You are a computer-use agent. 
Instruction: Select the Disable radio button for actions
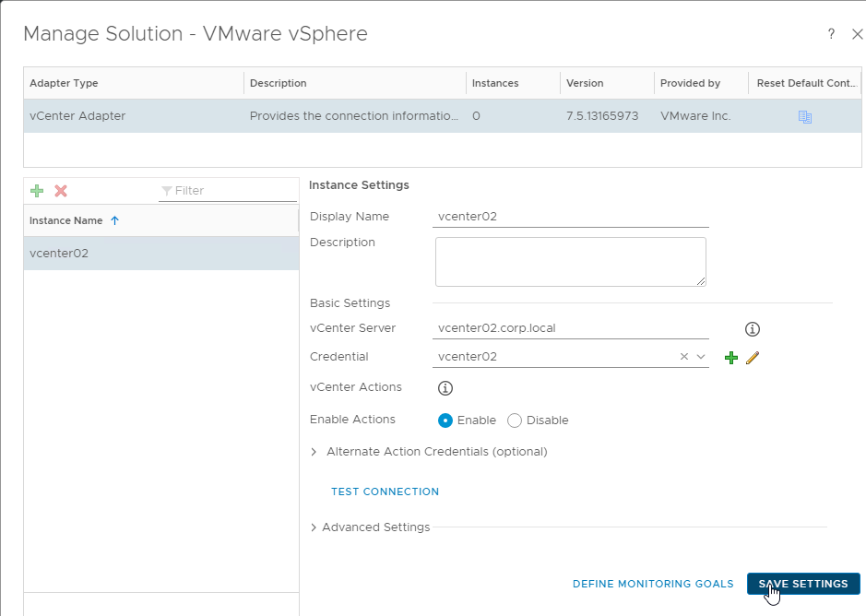pos(515,421)
